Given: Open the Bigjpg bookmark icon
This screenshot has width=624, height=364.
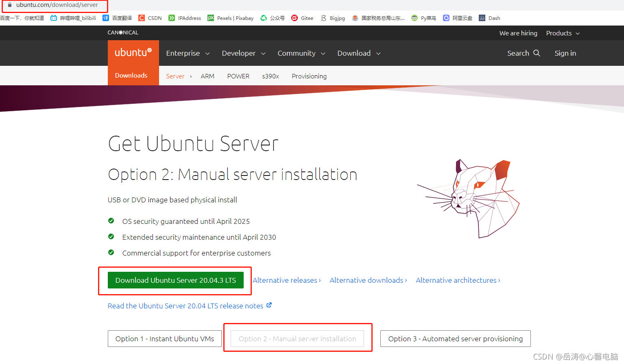Looking at the screenshot, I should (x=323, y=18).
